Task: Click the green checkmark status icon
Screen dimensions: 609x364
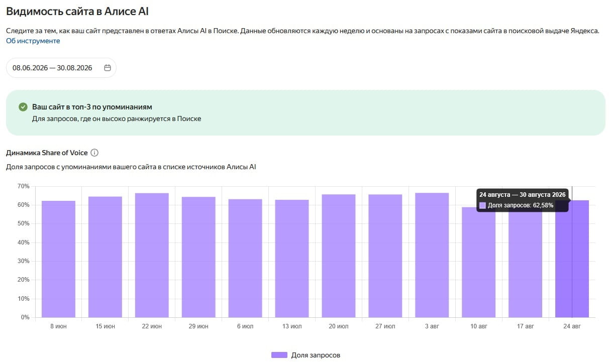Action: coord(23,107)
